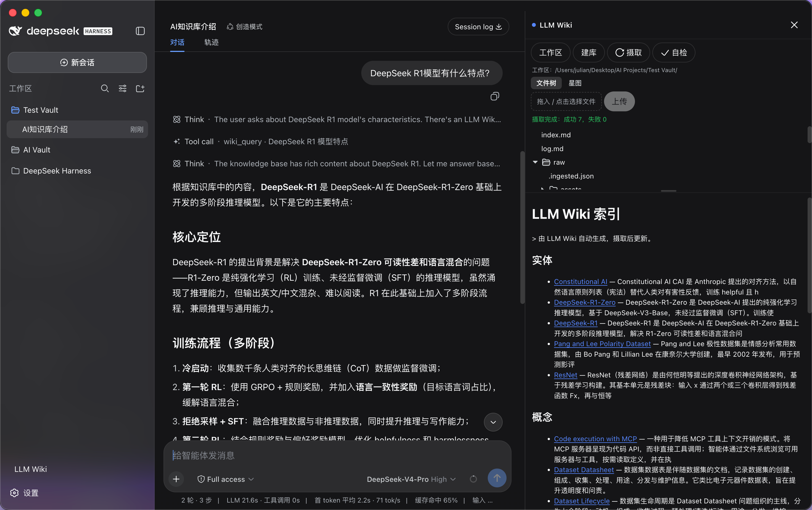Click the wiki panel split resize handle
This screenshot has height=510, width=812.
pyautogui.click(x=668, y=191)
